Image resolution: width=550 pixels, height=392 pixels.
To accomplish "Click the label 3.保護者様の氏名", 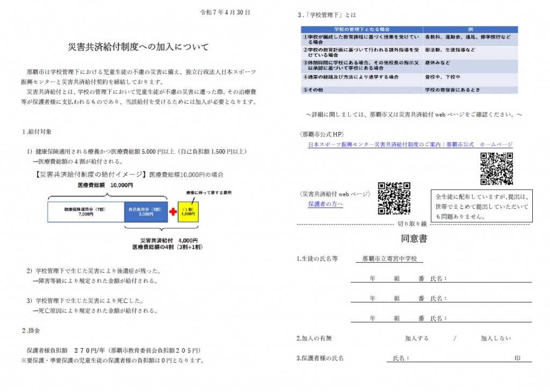I will pyautogui.click(x=320, y=358).
